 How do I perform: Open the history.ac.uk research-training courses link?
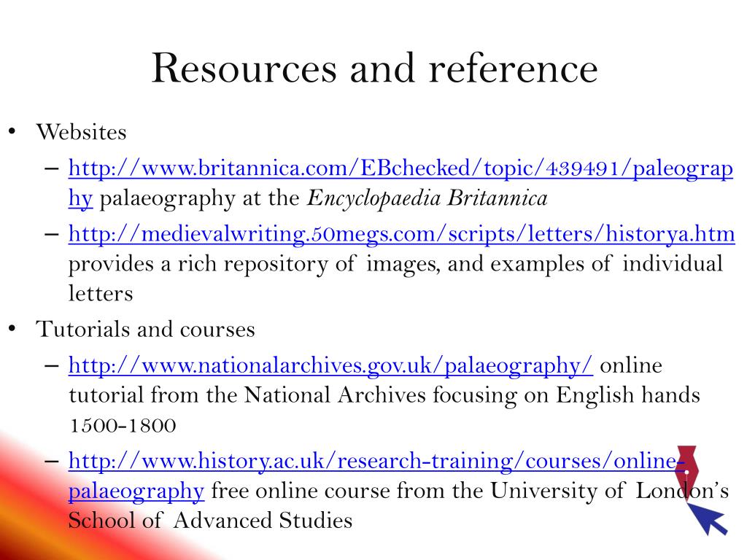[375, 461]
